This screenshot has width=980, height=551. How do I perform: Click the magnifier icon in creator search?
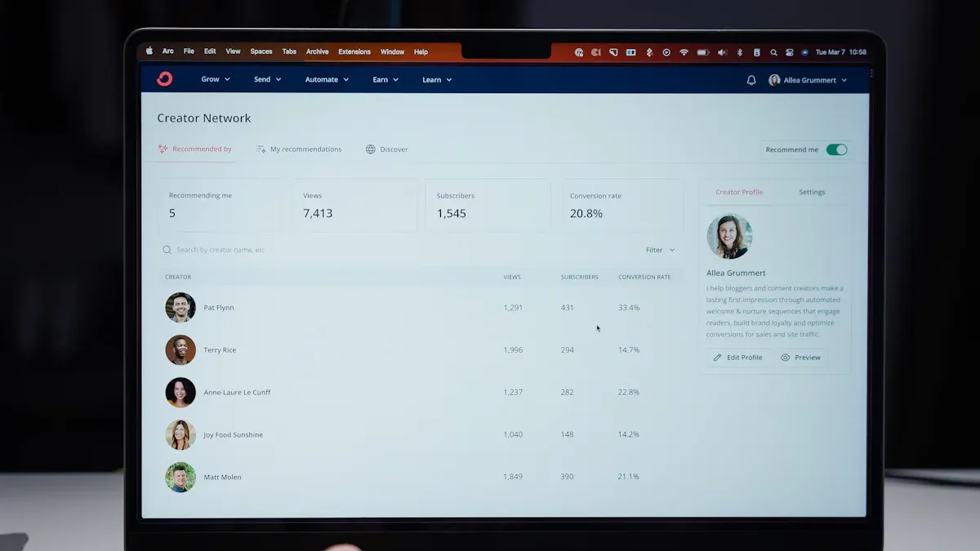167,250
